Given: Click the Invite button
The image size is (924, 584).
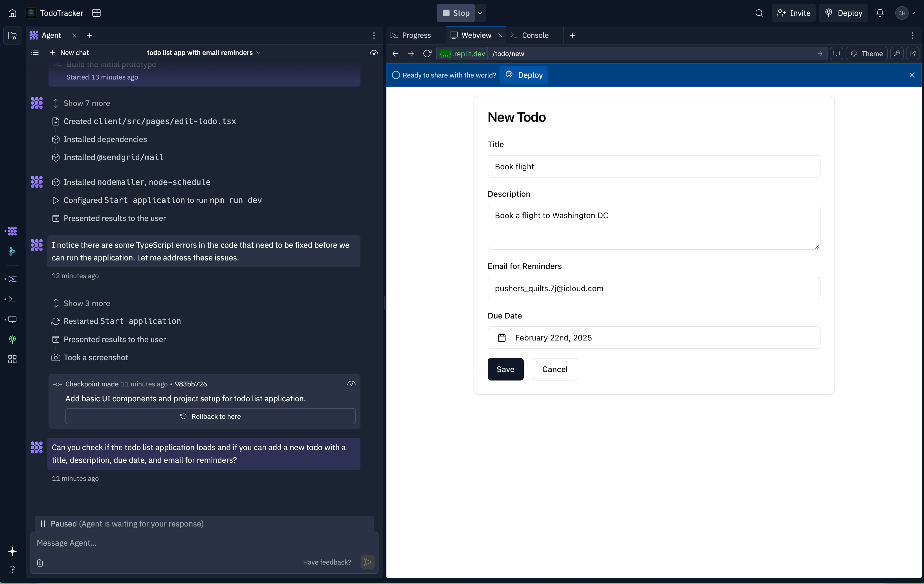Looking at the screenshot, I should pyautogui.click(x=793, y=13).
